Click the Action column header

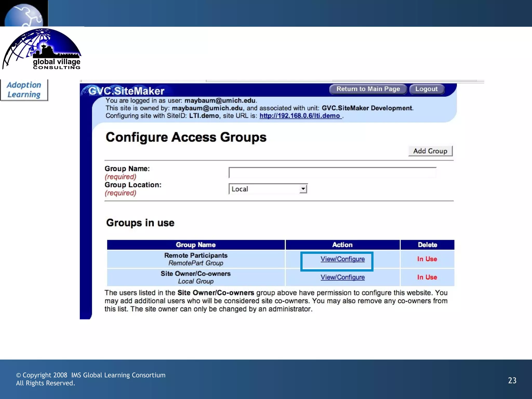342,245
